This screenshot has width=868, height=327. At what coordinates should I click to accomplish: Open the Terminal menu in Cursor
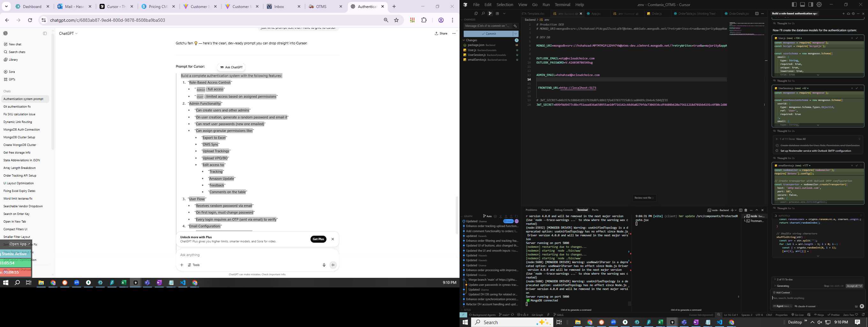point(562,5)
